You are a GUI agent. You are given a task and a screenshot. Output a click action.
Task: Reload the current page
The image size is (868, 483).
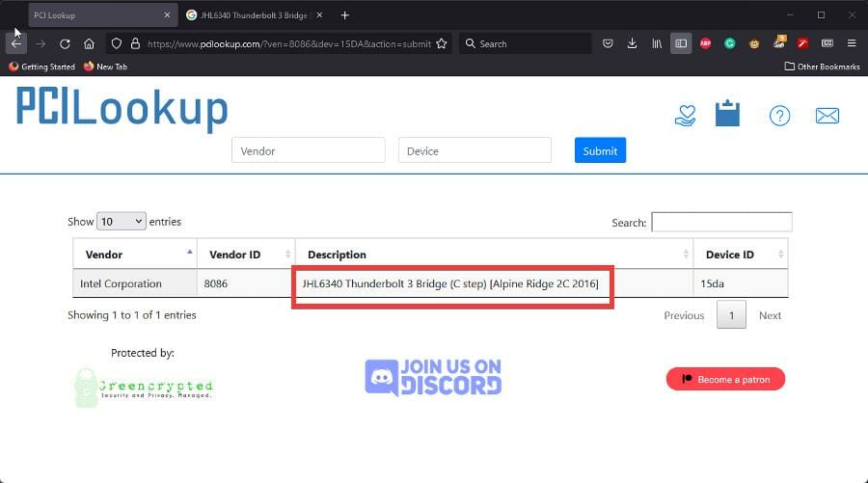tap(65, 43)
